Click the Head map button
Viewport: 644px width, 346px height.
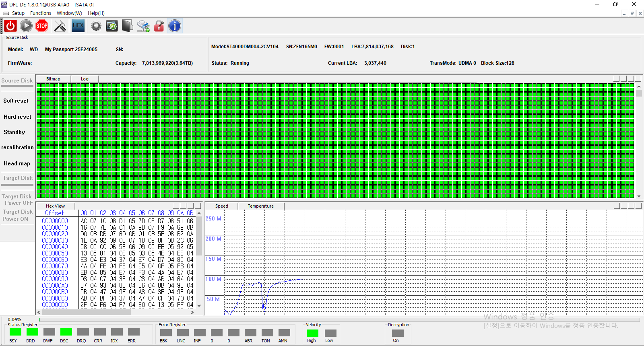(17, 164)
